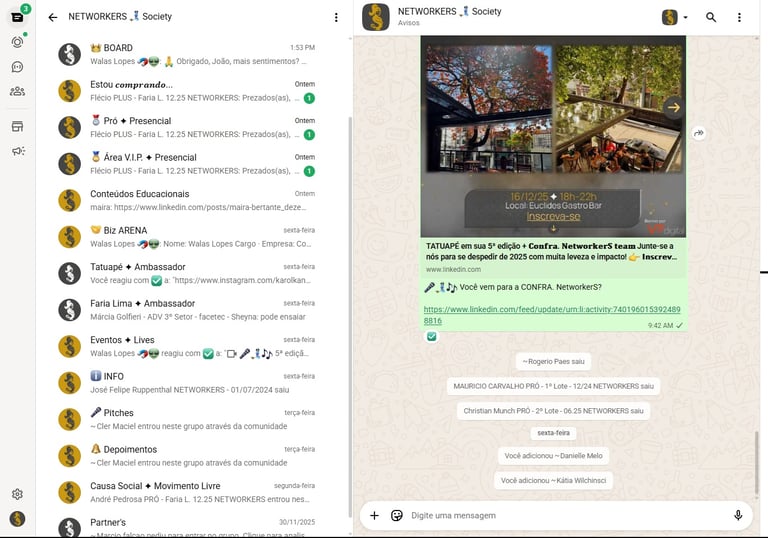
Task: Click unread badge on Pró Presencial
Action: (309, 134)
